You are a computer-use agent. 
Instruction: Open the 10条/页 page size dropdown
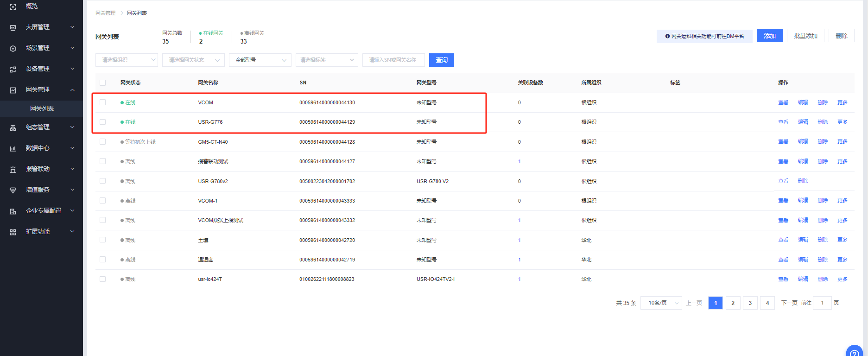[661, 303]
